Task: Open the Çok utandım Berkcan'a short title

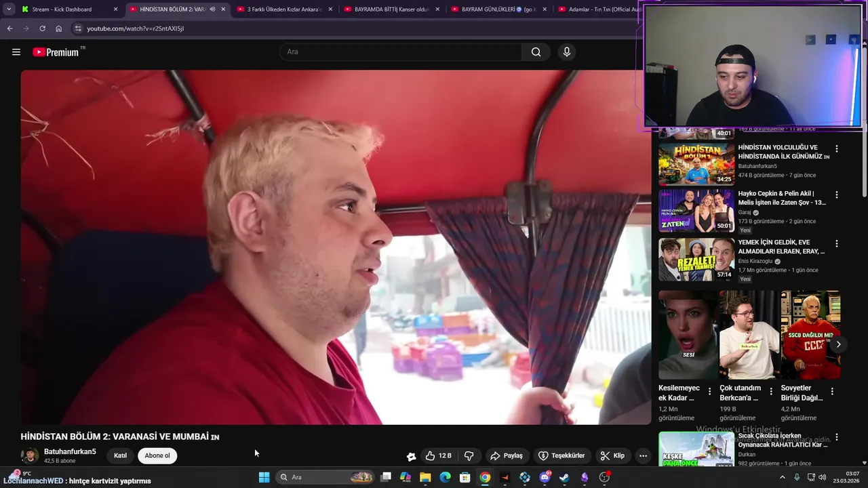Action: click(741, 393)
